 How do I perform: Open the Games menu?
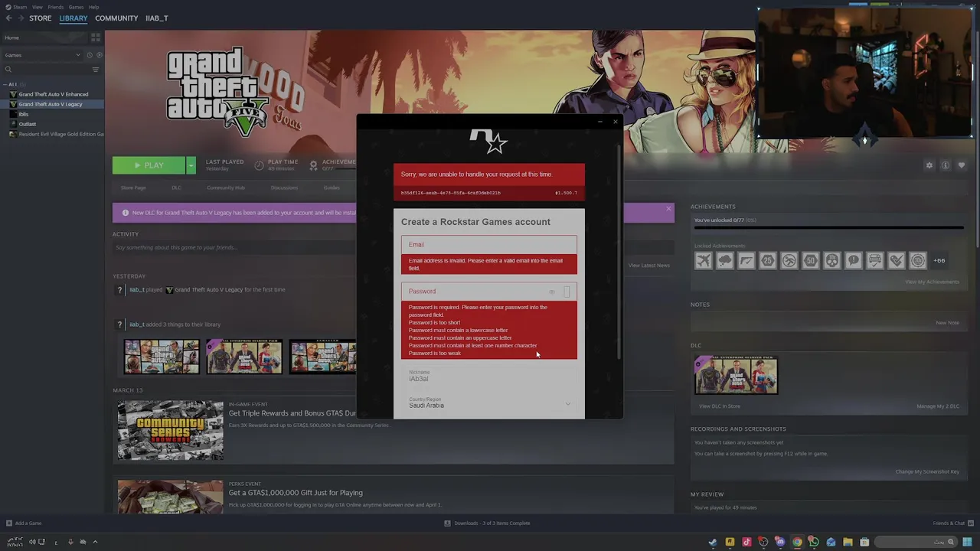[x=76, y=7]
